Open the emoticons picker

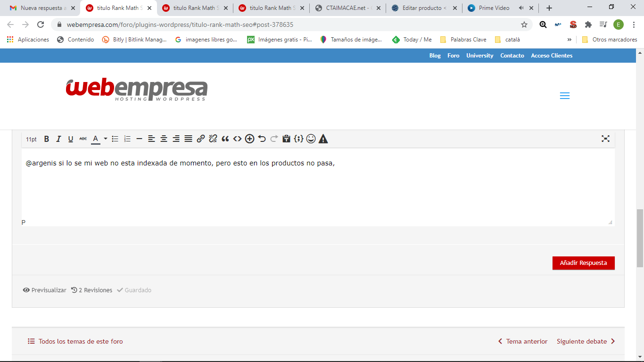[x=311, y=139]
